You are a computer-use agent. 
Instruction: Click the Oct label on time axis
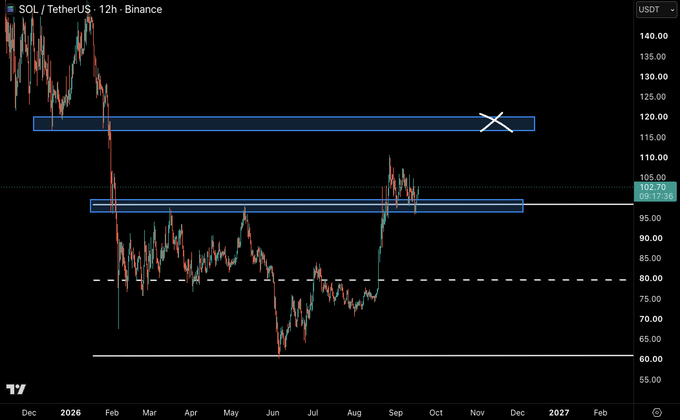point(436,413)
